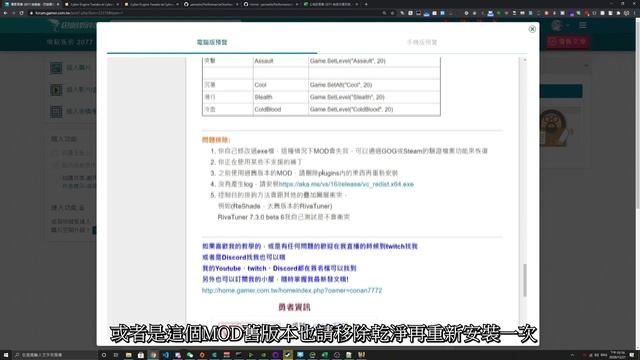Open the aka.ms vc_redist.x64.exe link
This screenshot has width=640, height=360.
346,184
